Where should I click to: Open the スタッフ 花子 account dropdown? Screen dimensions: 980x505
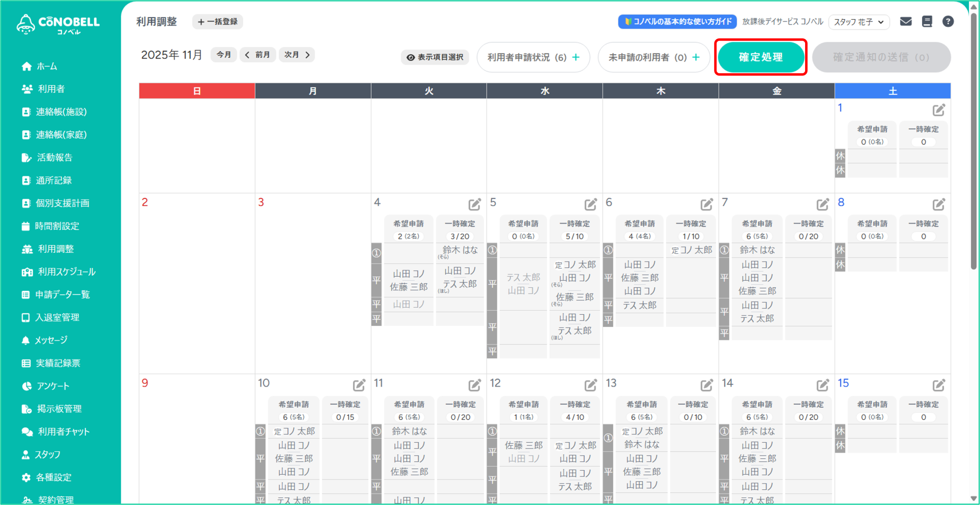(859, 22)
